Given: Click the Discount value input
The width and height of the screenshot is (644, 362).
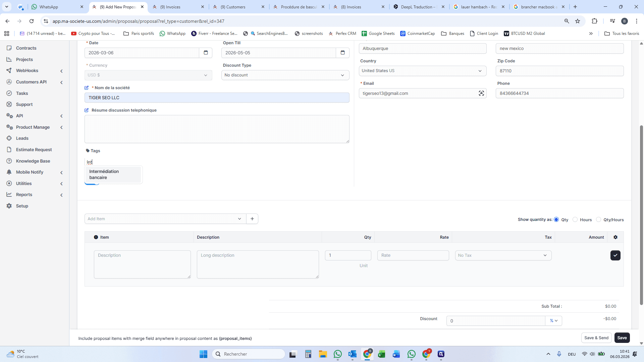Looking at the screenshot, I should point(496,321).
